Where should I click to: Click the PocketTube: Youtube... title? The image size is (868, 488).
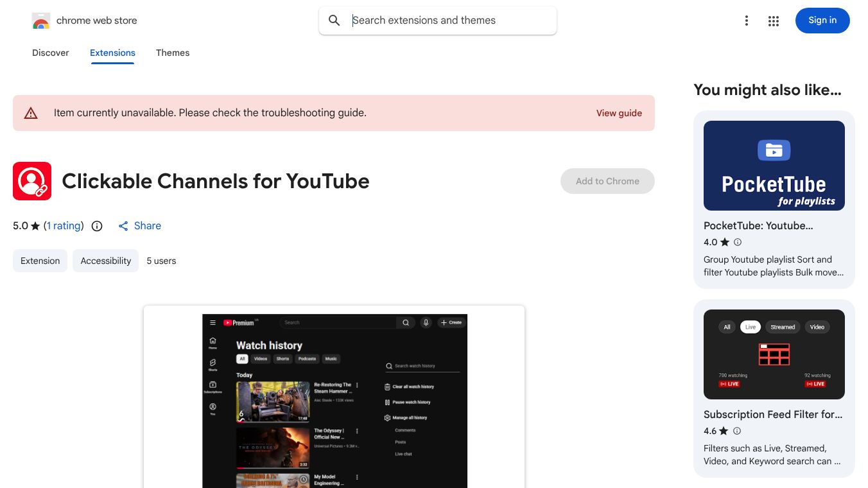[x=758, y=225]
